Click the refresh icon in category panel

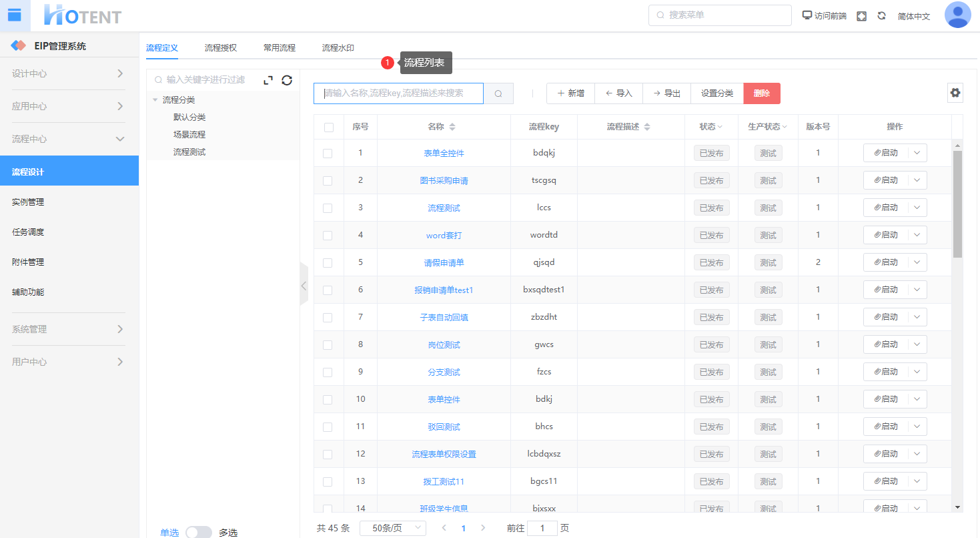tap(287, 80)
